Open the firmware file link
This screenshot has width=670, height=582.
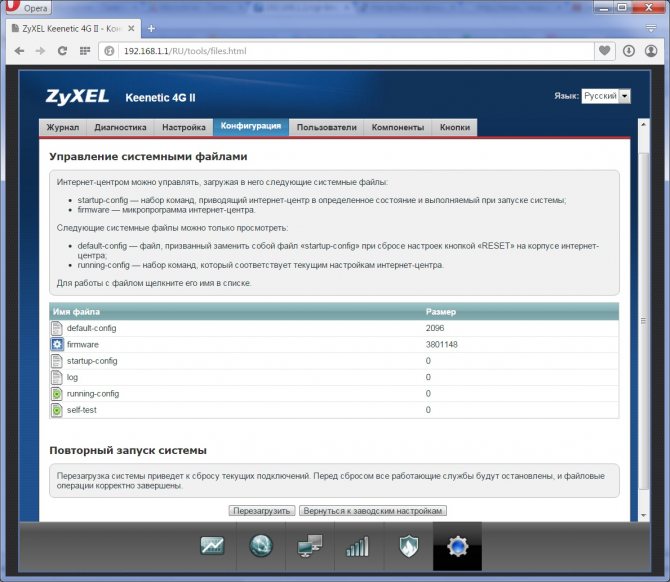82,344
